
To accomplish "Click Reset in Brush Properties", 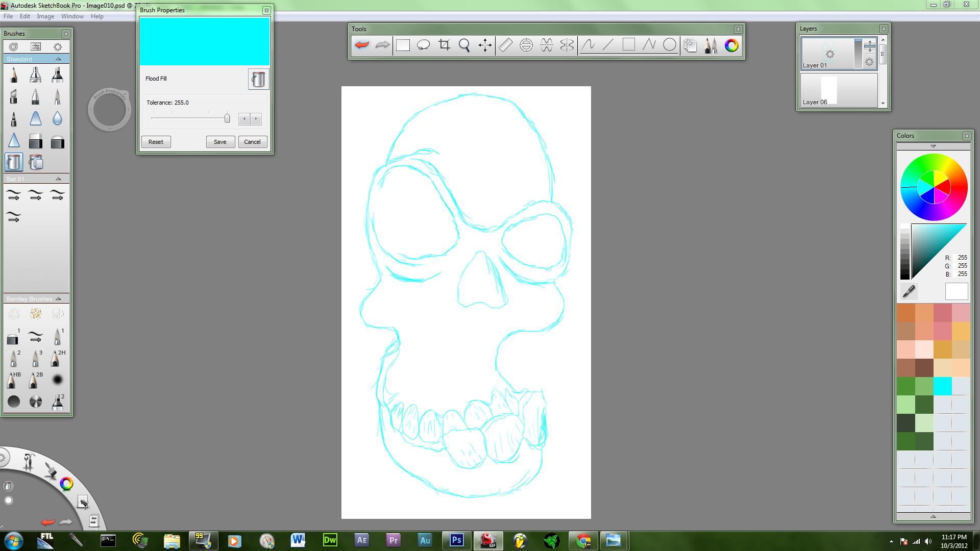I will tap(156, 142).
